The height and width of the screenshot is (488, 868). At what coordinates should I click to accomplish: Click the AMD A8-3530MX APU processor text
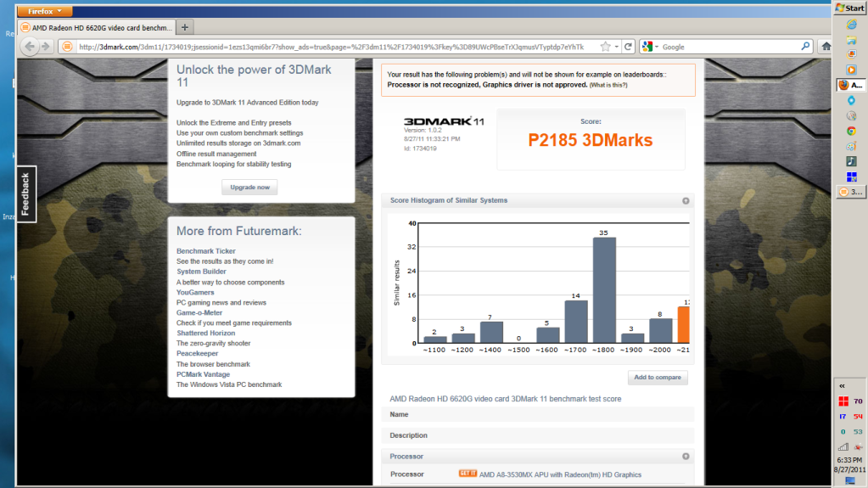click(560, 474)
